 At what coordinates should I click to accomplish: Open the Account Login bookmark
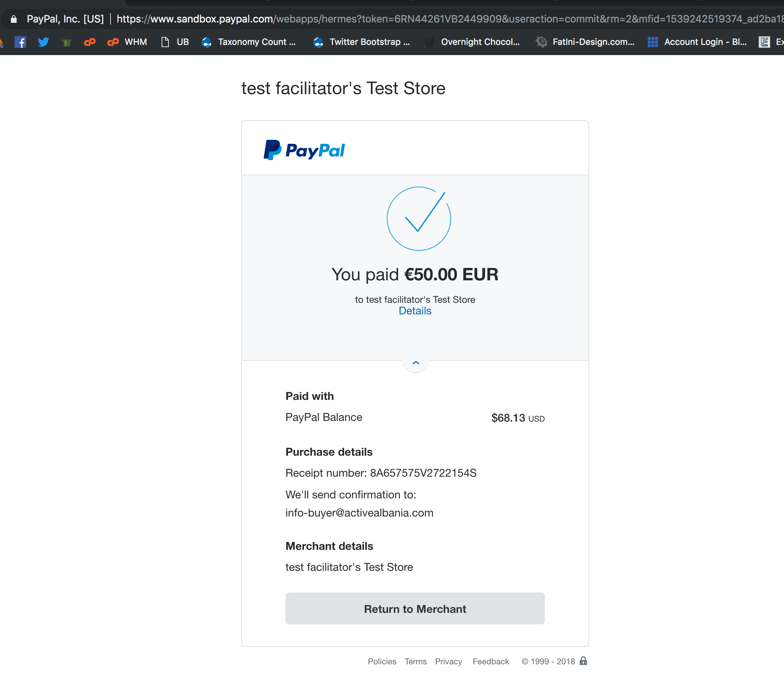coord(697,42)
